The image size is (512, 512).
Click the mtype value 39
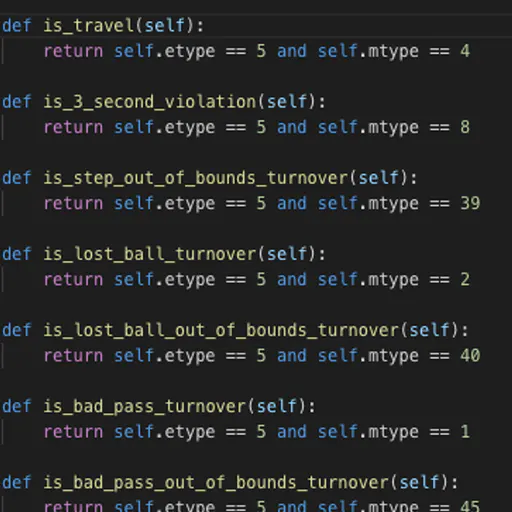pyautogui.click(x=470, y=204)
